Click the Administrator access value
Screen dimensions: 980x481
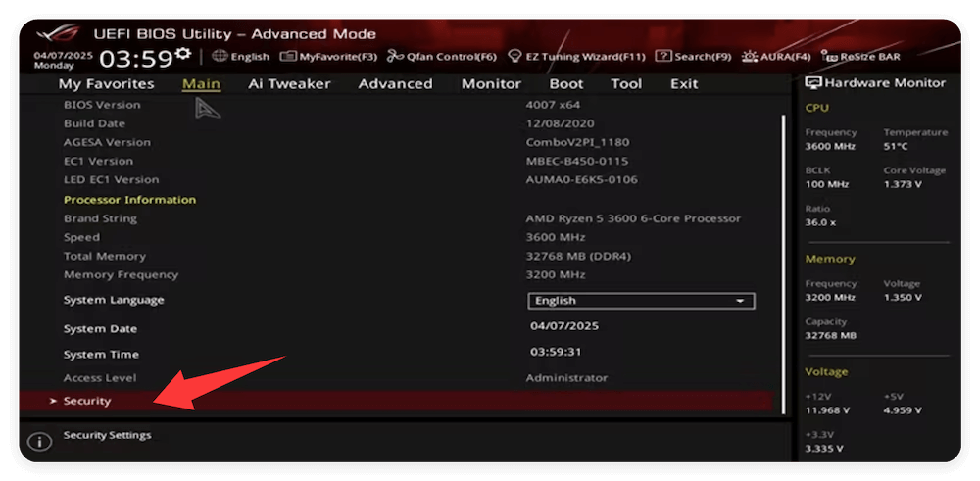(x=566, y=378)
